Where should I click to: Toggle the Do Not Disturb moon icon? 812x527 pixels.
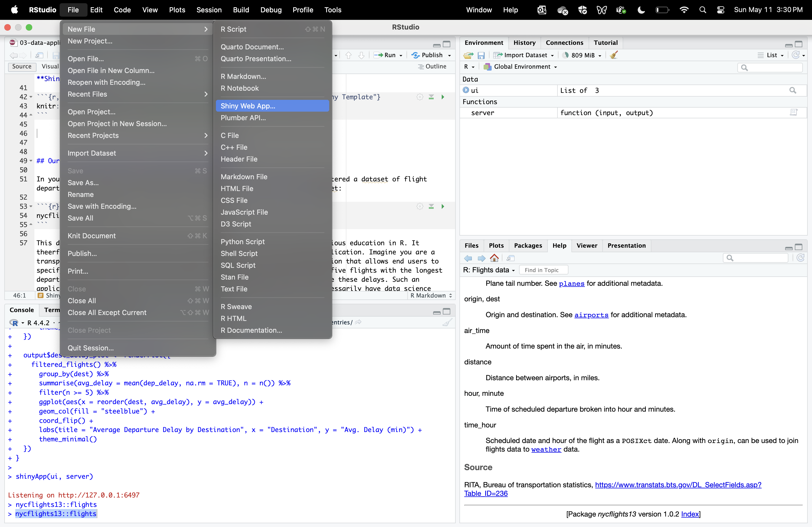pos(641,10)
